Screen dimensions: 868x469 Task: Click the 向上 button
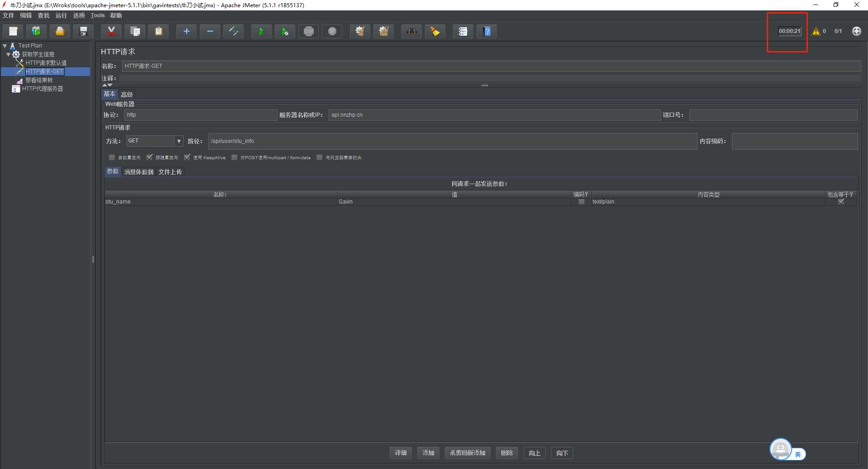coord(534,453)
